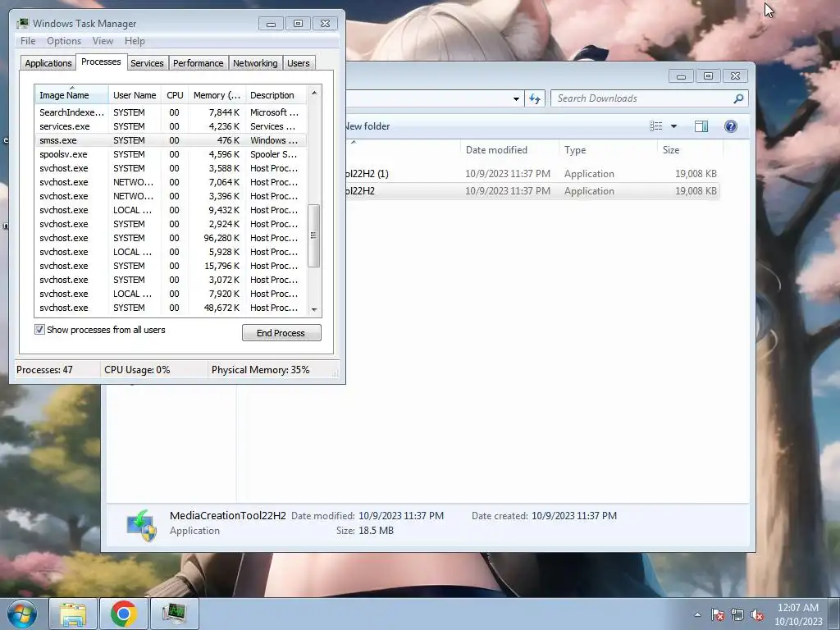The height and width of the screenshot is (630, 840).
Task: Show hidden tray icons arrow
Action: pos(697,614)
